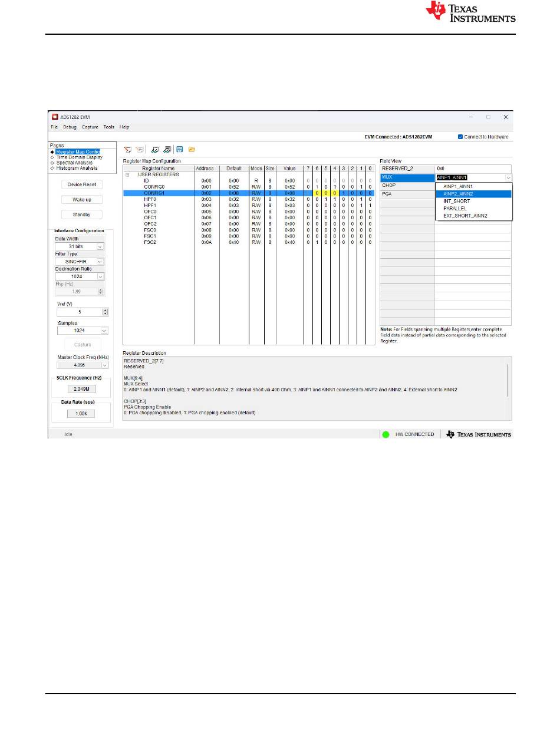Click the highlighted MUX field name
560x729 pixels.
pos(407,177)
